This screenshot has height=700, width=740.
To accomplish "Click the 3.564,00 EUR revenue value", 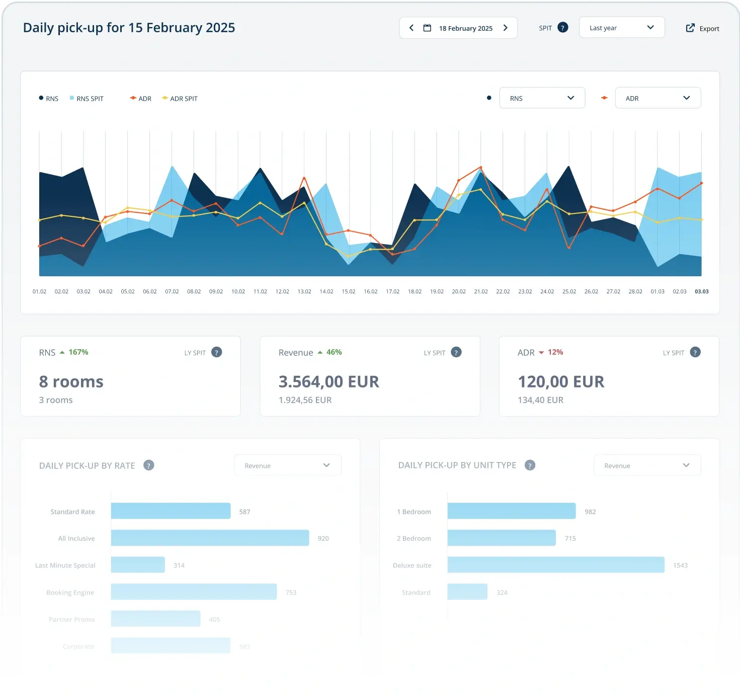I will (x=329, y=382).
